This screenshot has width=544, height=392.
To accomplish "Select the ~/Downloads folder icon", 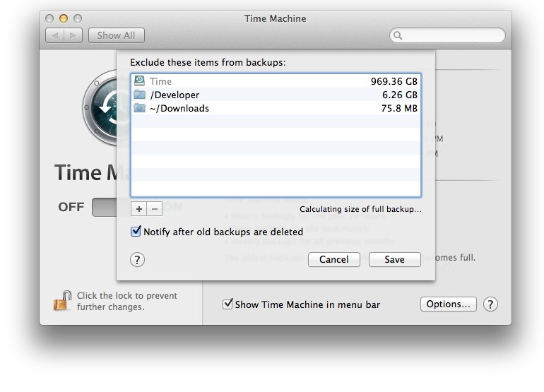I will tap(139, 108).
